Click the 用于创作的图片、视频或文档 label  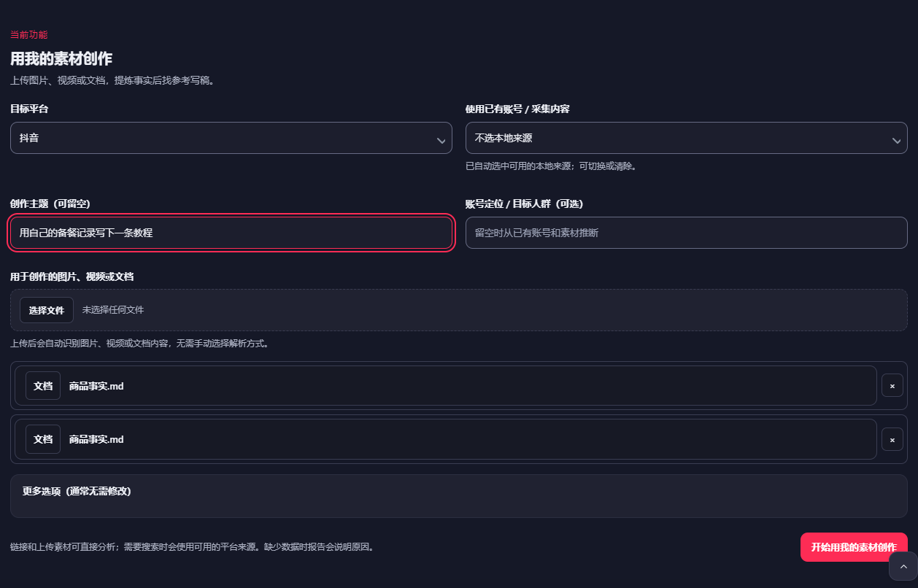[x=72, y=276]
